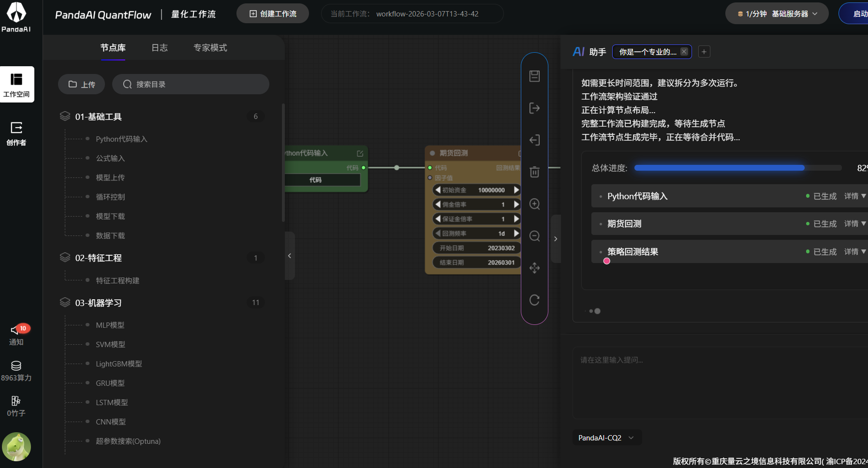Image resolution: width=868 pixels, height=468 pixels.
Task: Decrease 初始资金 with its left arrow
Action: pos(438,190)
